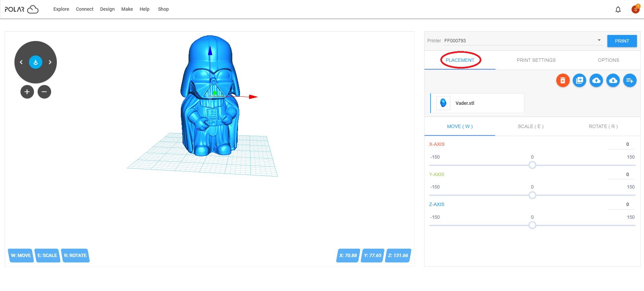Click the Z-AXIS slider handle
Viewport: 644px width, 291px height.
coord(532,225)
